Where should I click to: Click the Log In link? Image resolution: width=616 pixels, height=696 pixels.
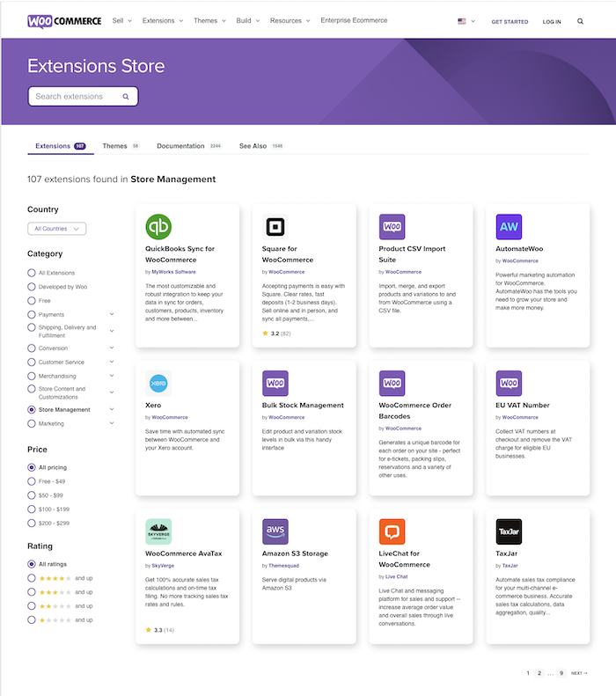point(552,21)
